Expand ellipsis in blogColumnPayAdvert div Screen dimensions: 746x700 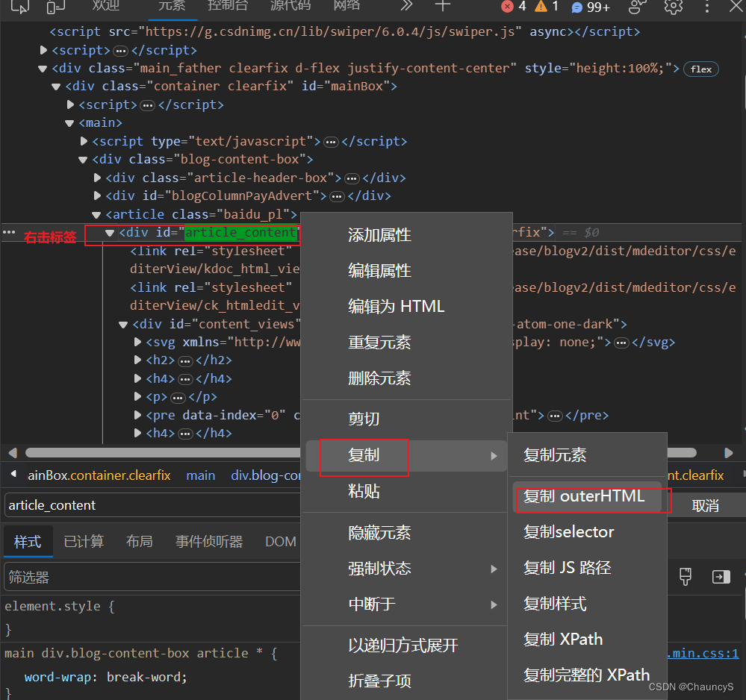click(337, 197)
